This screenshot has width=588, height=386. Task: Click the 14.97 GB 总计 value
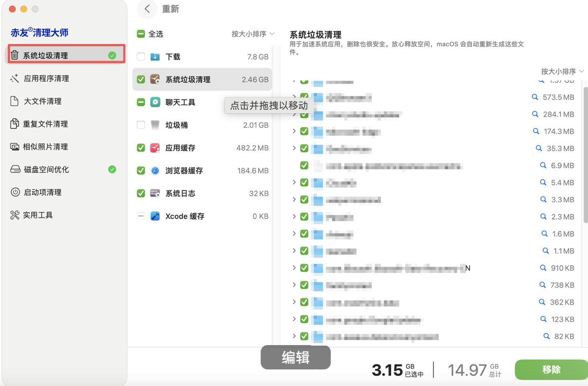(x=474, y=370)
